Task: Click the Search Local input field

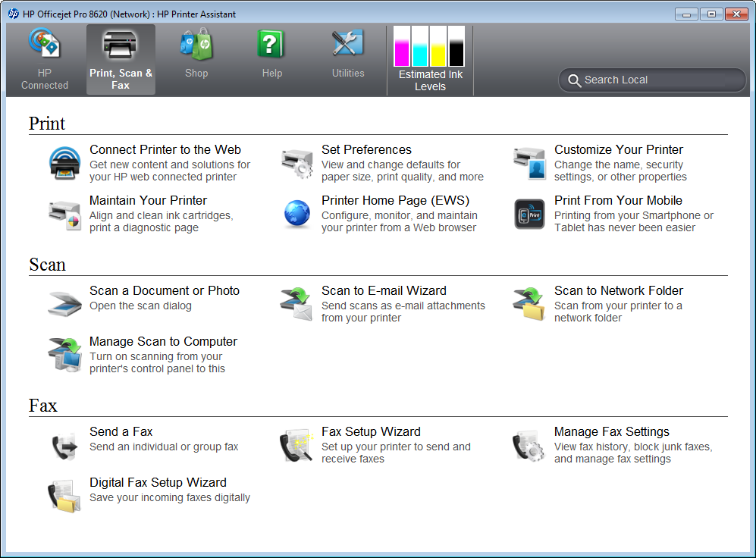Action: (660, 80)
